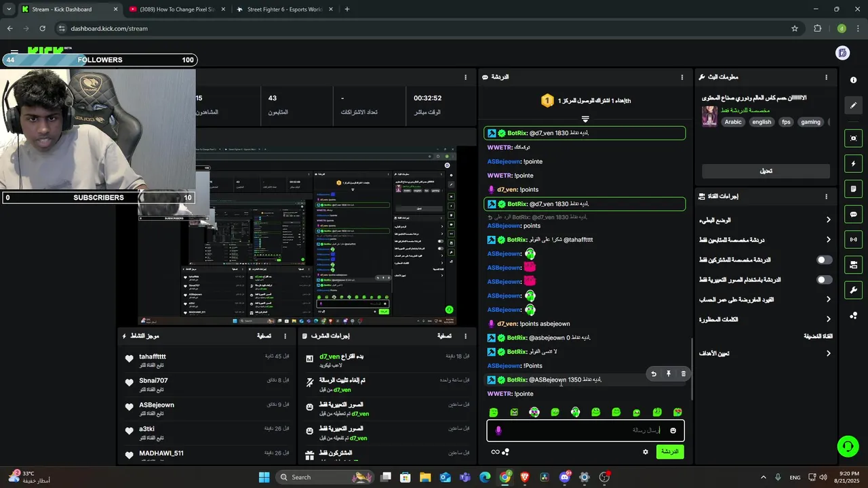Go back to previous page
868x488 pixels.
[9, 28]
